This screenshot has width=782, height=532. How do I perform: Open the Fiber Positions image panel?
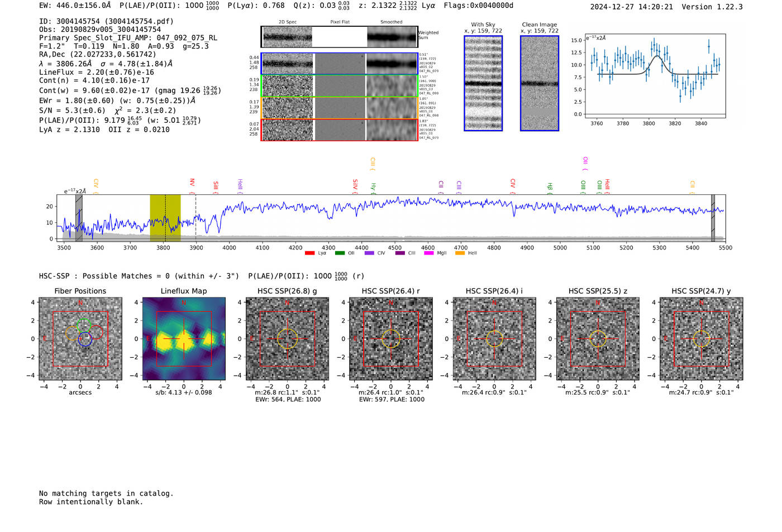tap(80, 339)
